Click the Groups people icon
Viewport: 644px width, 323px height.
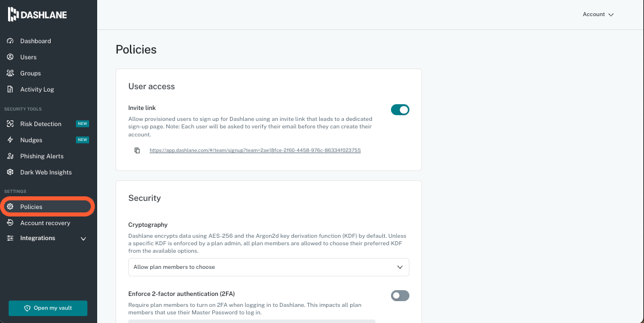pyautogui.click(x=10, y=73)
